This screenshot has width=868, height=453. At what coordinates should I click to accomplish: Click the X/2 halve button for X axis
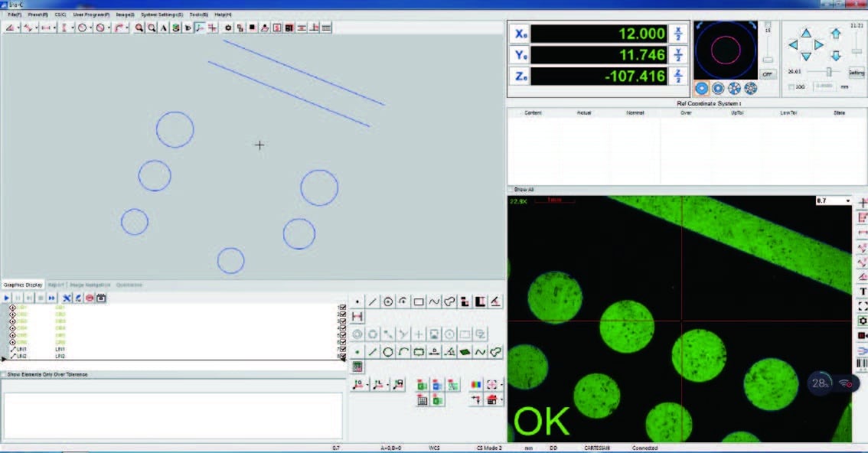tap(677, 34)
